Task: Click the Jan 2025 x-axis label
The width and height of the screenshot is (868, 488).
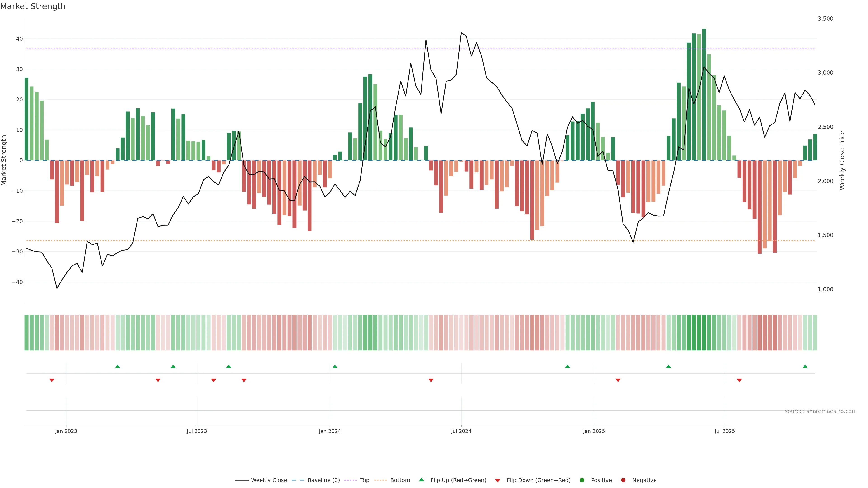Action: pyautogui.click(x=594, y=431)
